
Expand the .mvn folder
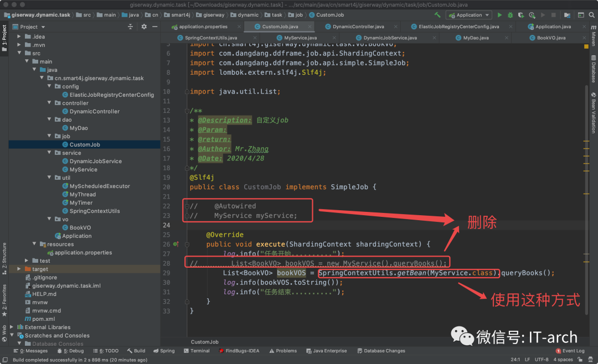19,45
